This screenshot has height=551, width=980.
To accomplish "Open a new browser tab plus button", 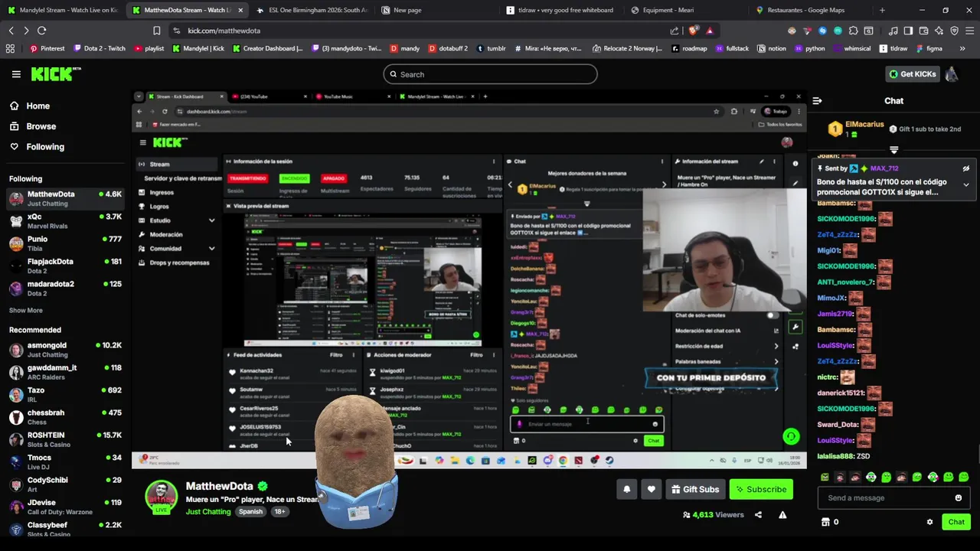I will coord(882,10).
